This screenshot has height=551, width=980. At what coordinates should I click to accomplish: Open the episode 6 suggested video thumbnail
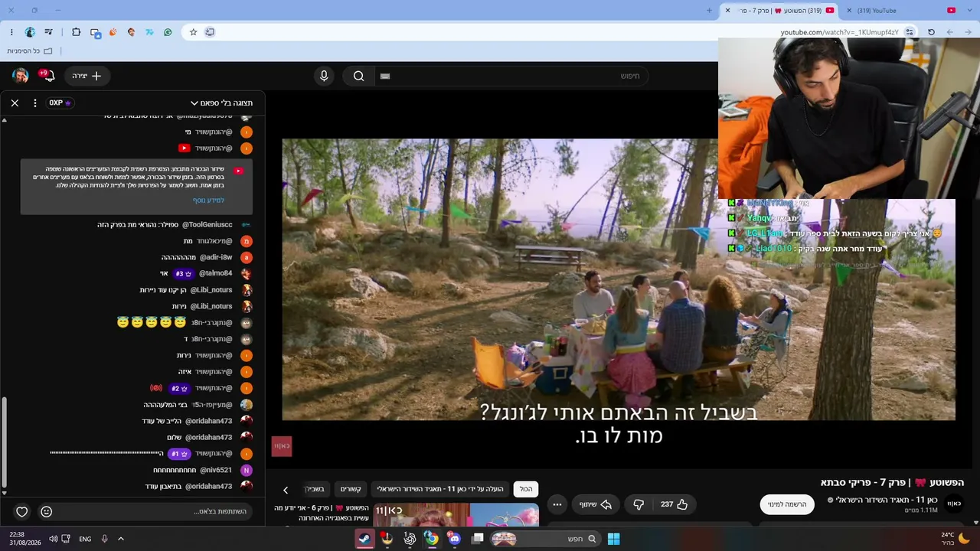456,515
